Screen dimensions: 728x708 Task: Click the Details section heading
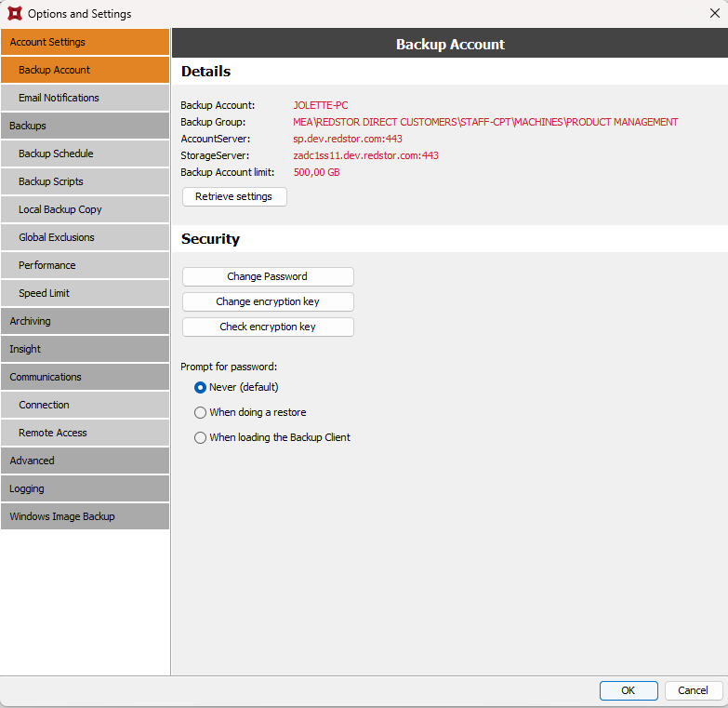point(205,71)
